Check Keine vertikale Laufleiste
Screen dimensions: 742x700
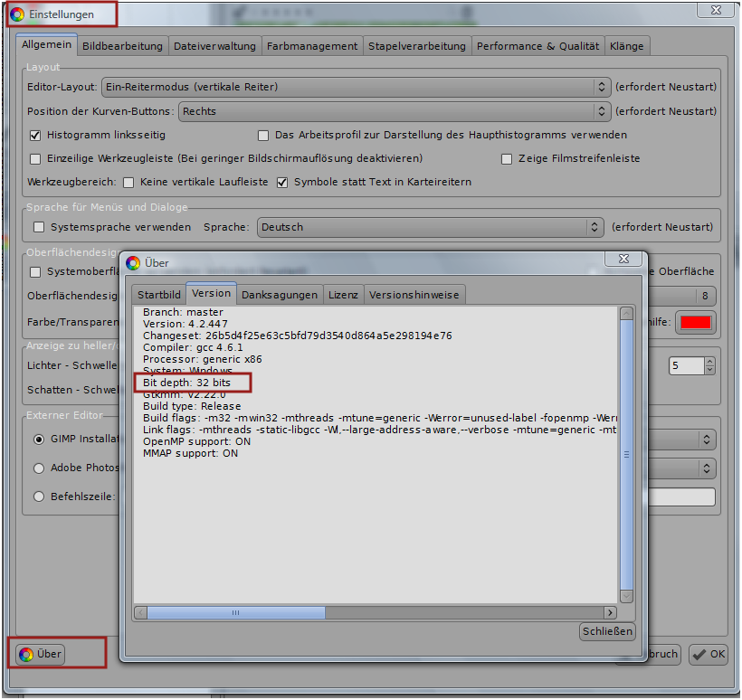tap(128, 183)
